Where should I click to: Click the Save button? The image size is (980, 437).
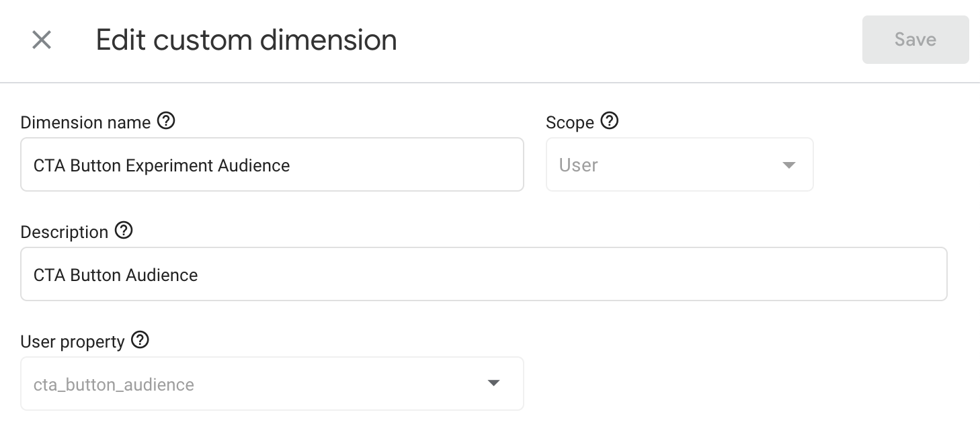pyautogui.click(x=915, y=40)
